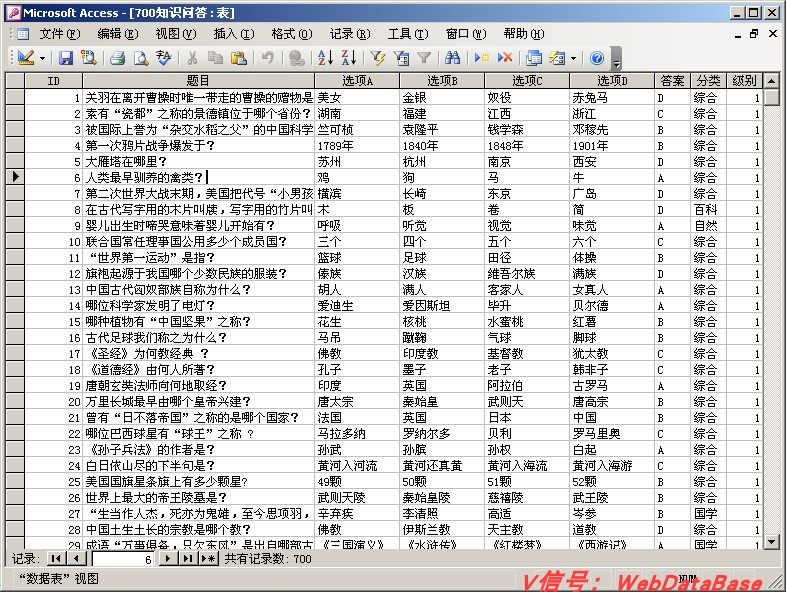786x592 pixels.
Task: Select the 选项A column header
Action: coord(357,81)
